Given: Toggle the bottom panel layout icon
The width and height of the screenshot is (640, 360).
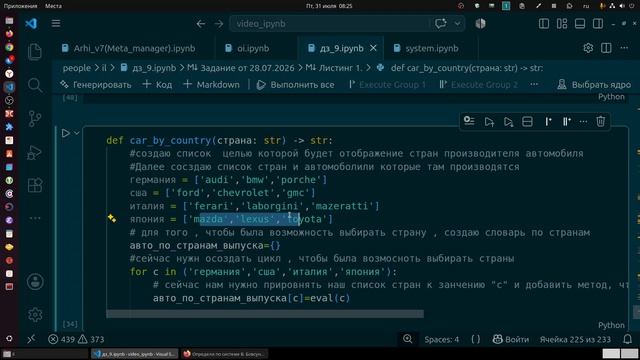Looking at the screenshot, I should [580, 24].
